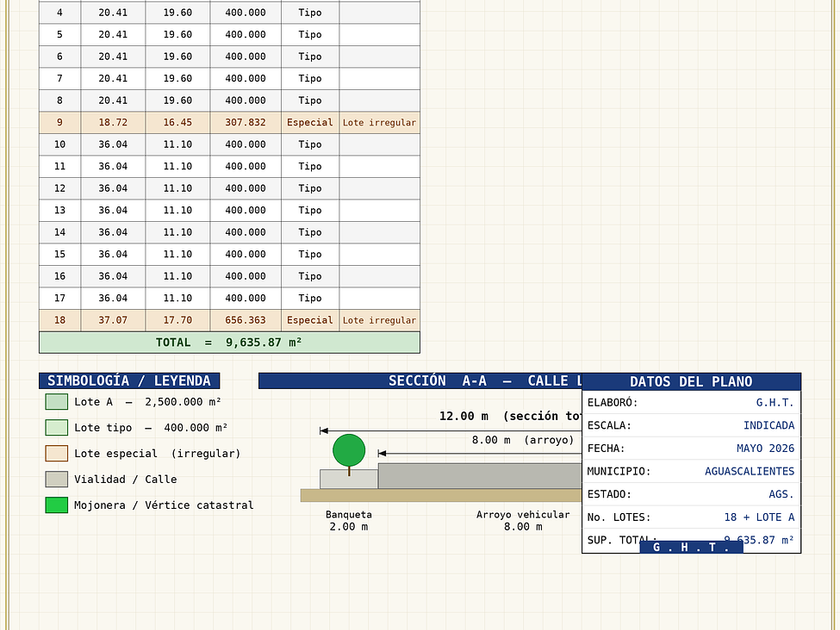Image resolution: width=840 pixels, height=630 pixels.
Task: Select the SECCIÓN A-A title bar
Action: point(420,381)
